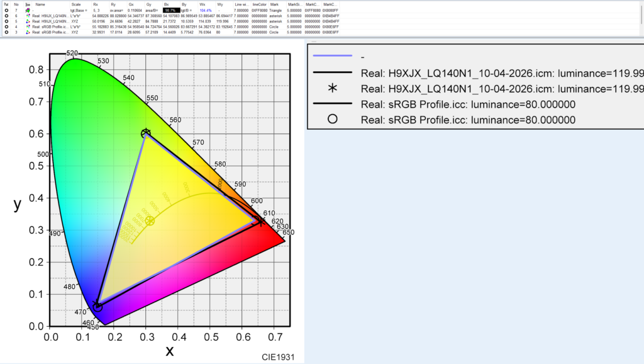This screenshot has height=364, width=644.
Task: Click the white point marker in the diagram
Action: [x=150, y=221]
